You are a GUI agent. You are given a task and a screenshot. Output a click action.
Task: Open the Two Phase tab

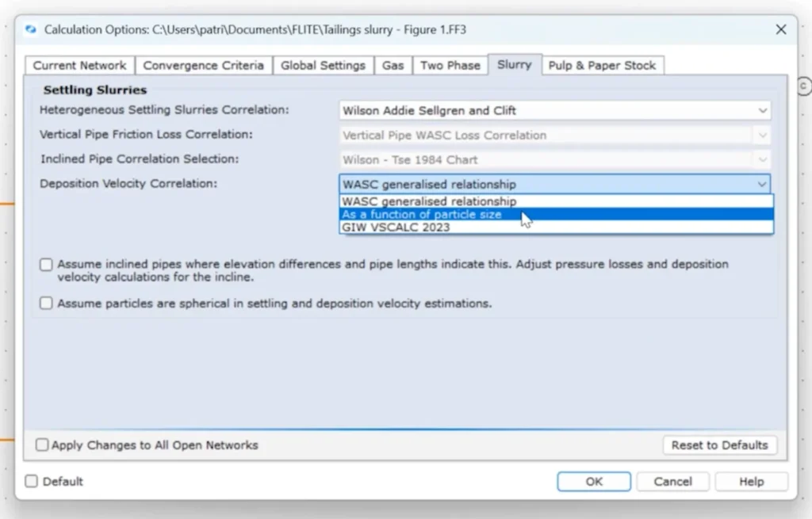450,66
